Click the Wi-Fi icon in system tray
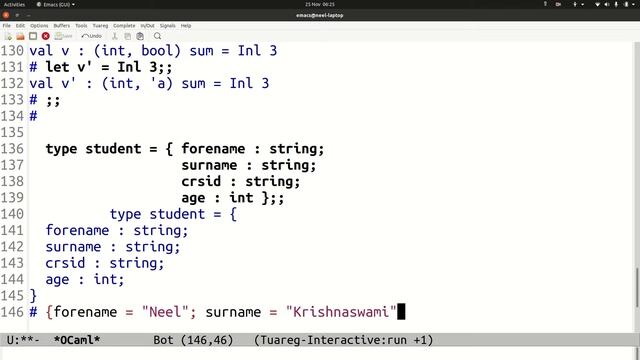 [x=598, y=4]
